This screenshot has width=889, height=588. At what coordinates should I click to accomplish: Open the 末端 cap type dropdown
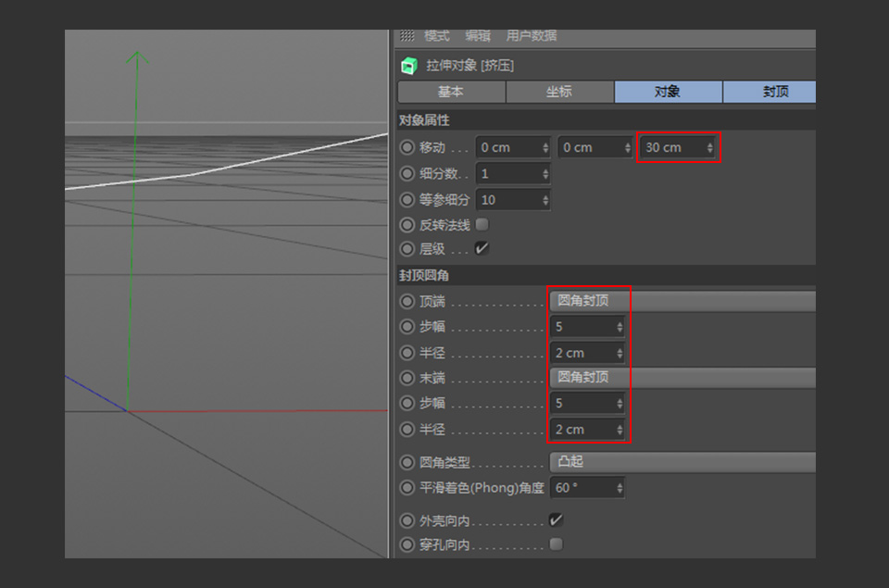682,378
